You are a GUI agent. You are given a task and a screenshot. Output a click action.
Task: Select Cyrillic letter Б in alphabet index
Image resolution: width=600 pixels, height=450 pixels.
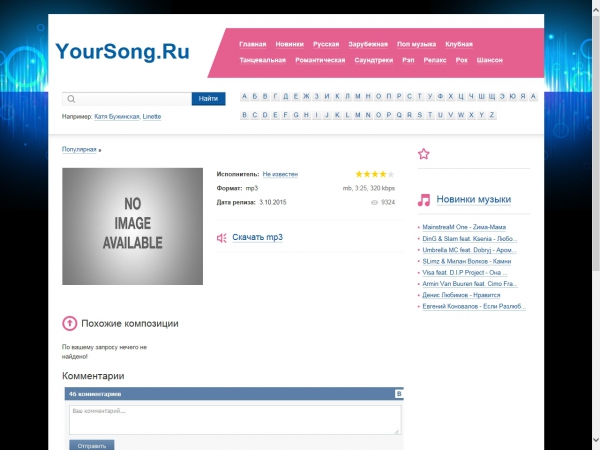[x=254, y=96]
